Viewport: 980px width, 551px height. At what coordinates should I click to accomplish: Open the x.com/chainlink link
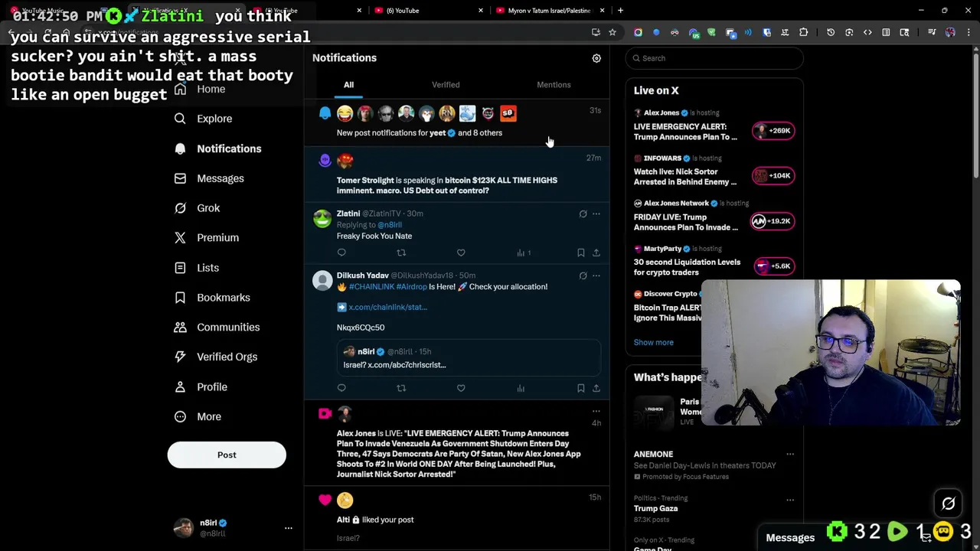click(x=387, y=307)
